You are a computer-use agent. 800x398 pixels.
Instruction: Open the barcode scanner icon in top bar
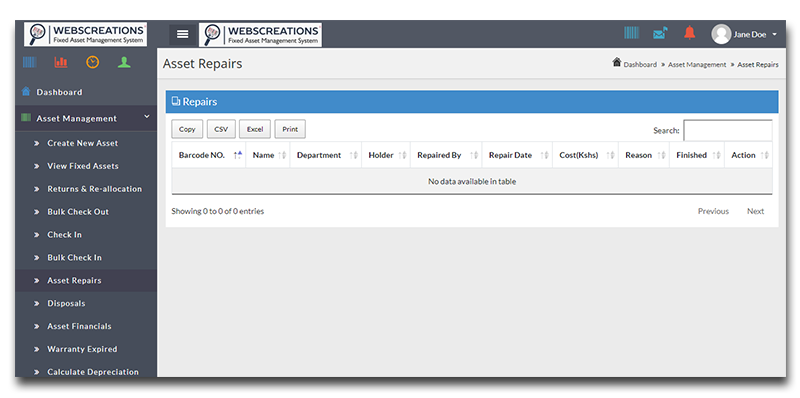point(631,33)
